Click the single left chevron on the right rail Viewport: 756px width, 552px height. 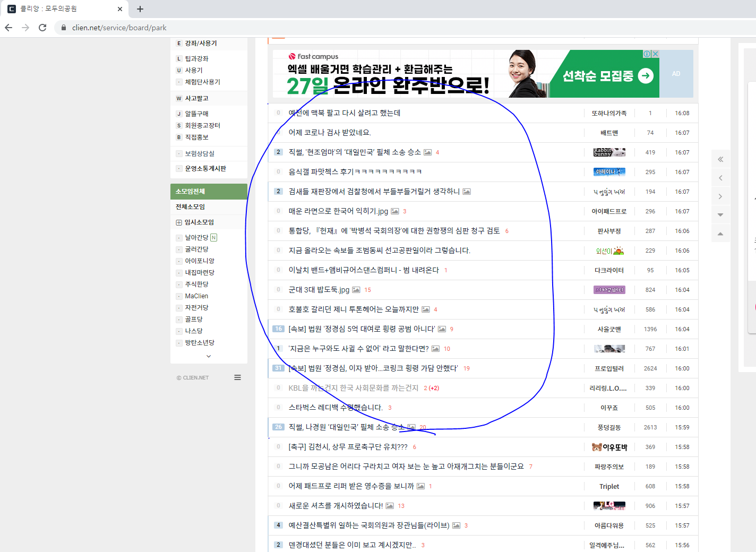tap(720, 178)
